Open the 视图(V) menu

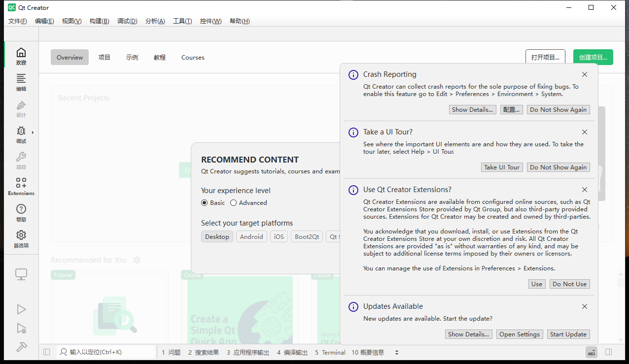click(x=71, y=21)
